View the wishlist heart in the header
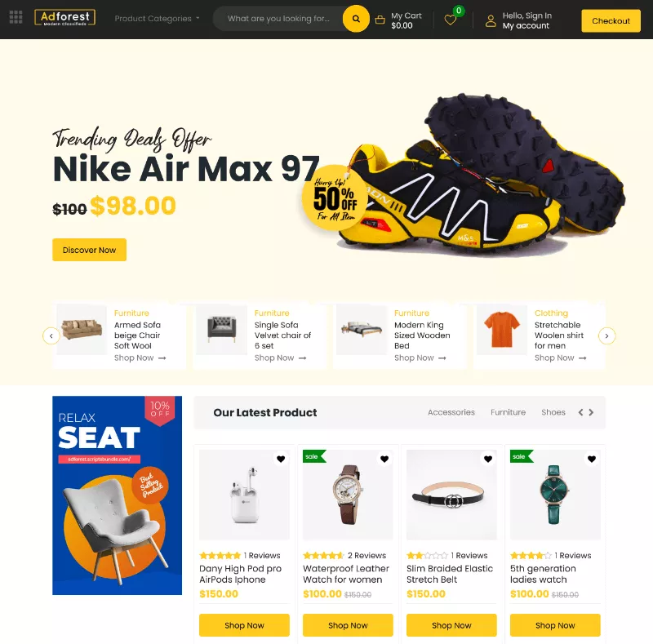Image resolution: width=653 pixels, height=644 pixels. coord(451,20)
